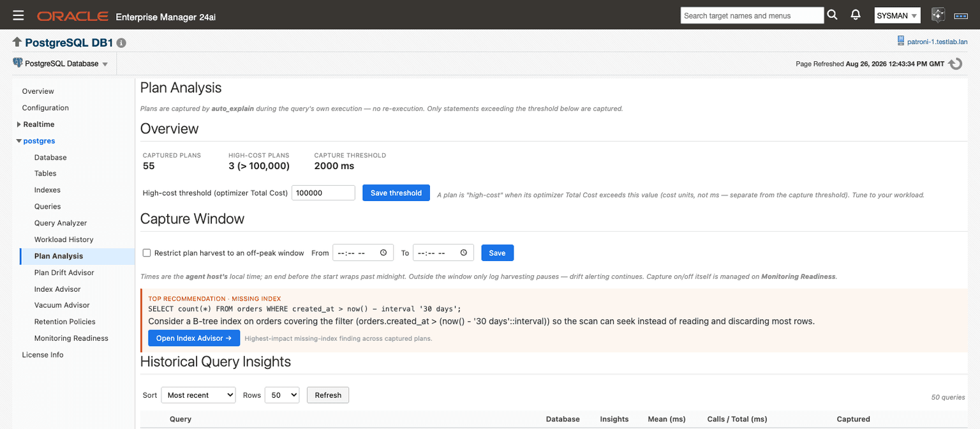The height and width of the screenshot is (429, 980).
Task: Focus the search target names field
Action: coord(752,15)
